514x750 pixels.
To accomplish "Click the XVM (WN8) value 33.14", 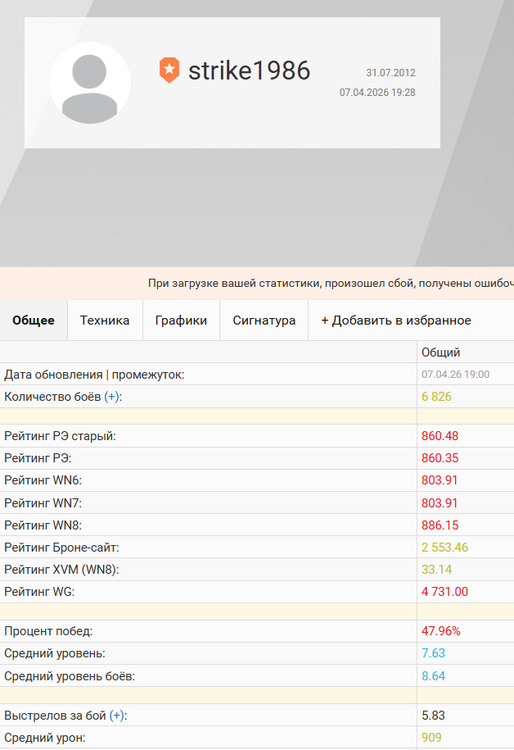I will [437, 569].
